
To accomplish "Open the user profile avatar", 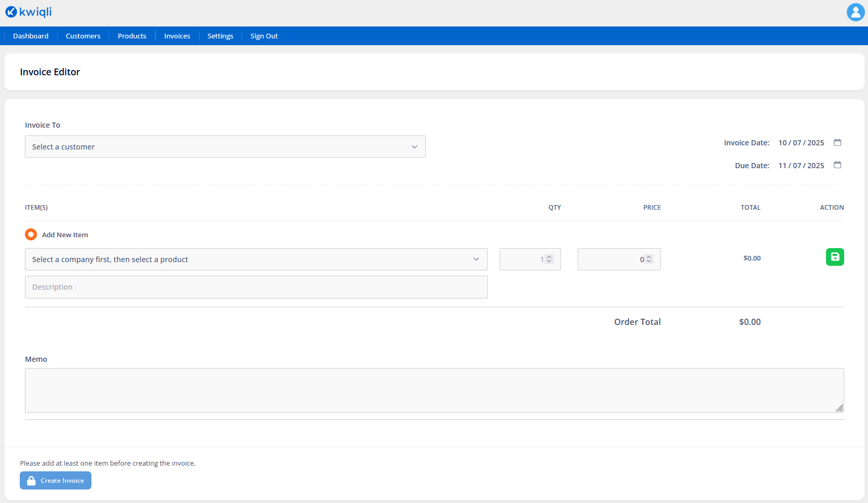I will [x=855, y=12].
